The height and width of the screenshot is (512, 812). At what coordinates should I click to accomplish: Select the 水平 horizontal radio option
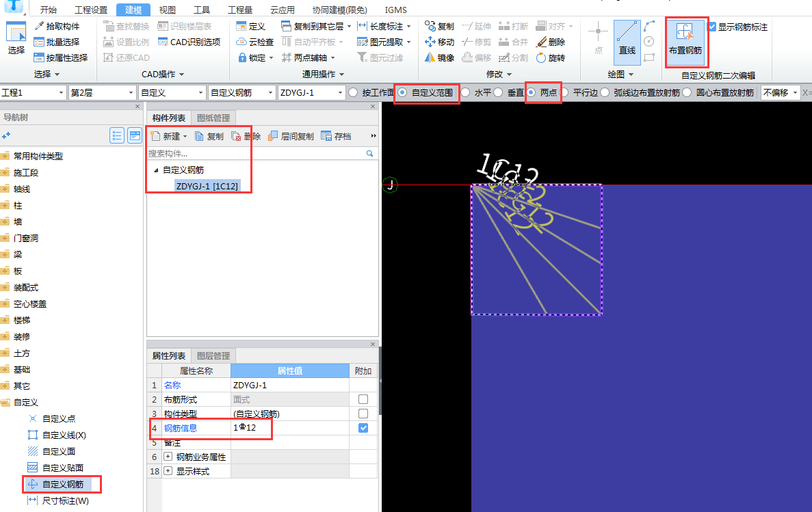465,93
